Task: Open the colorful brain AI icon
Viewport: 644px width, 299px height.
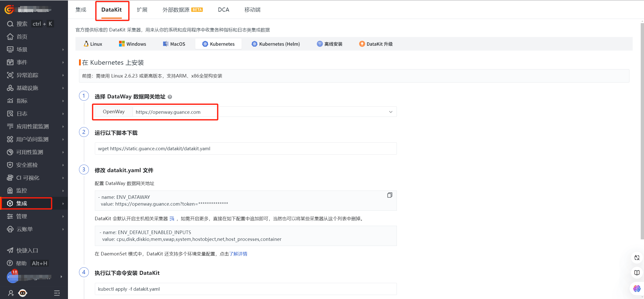Action: (637, 288)
